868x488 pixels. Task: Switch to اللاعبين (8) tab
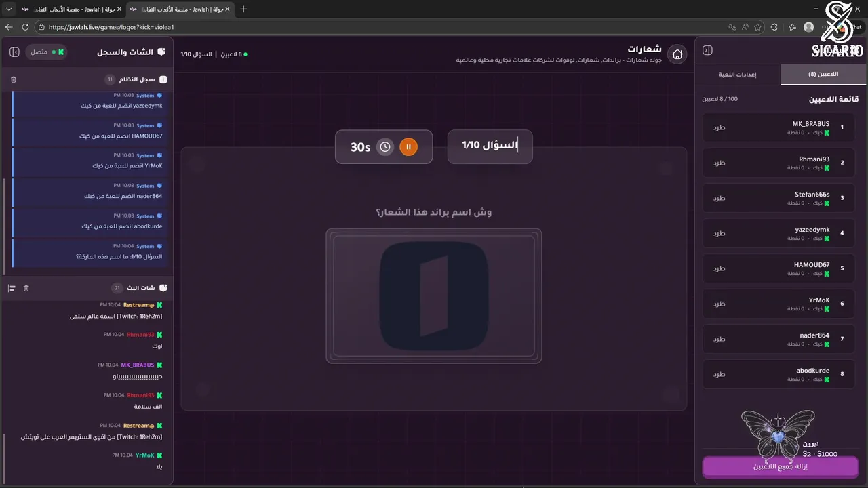(823, 74)
